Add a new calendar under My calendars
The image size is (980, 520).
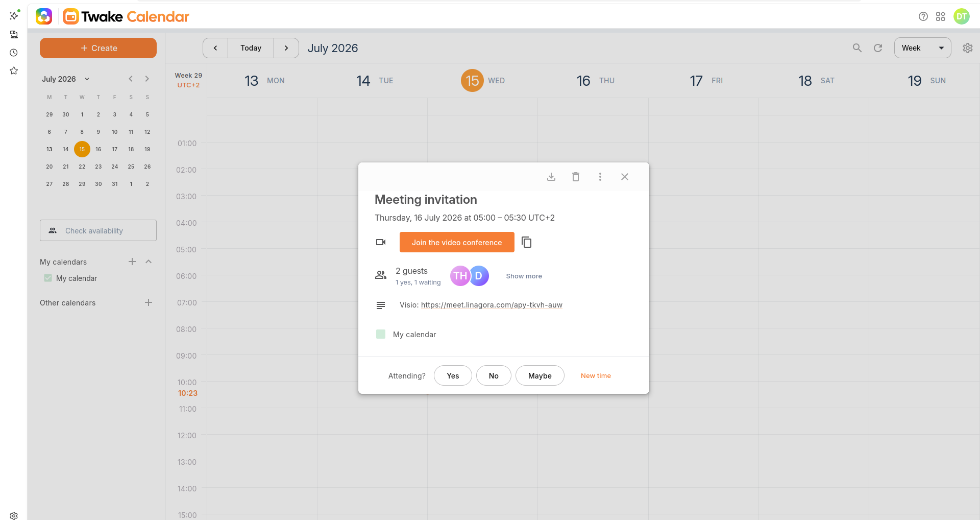(x=132, y=262)
